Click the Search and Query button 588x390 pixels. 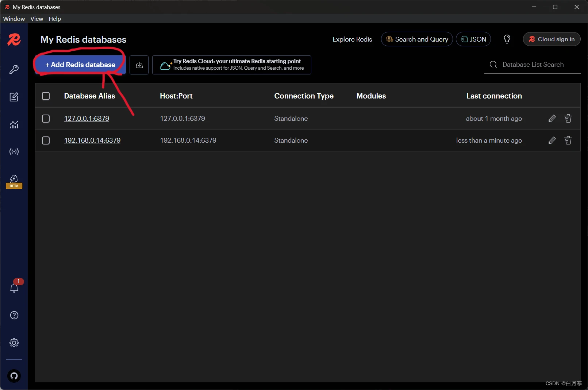[417, 39]
